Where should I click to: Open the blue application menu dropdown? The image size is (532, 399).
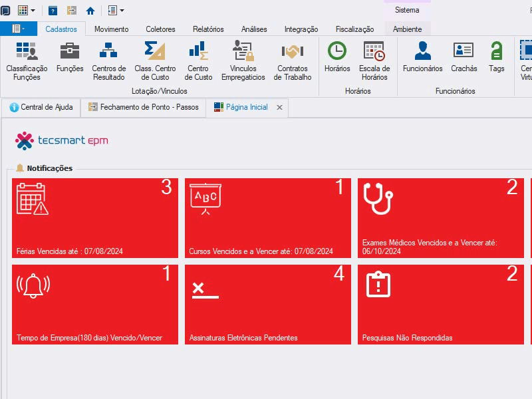(x=19, y=29)
